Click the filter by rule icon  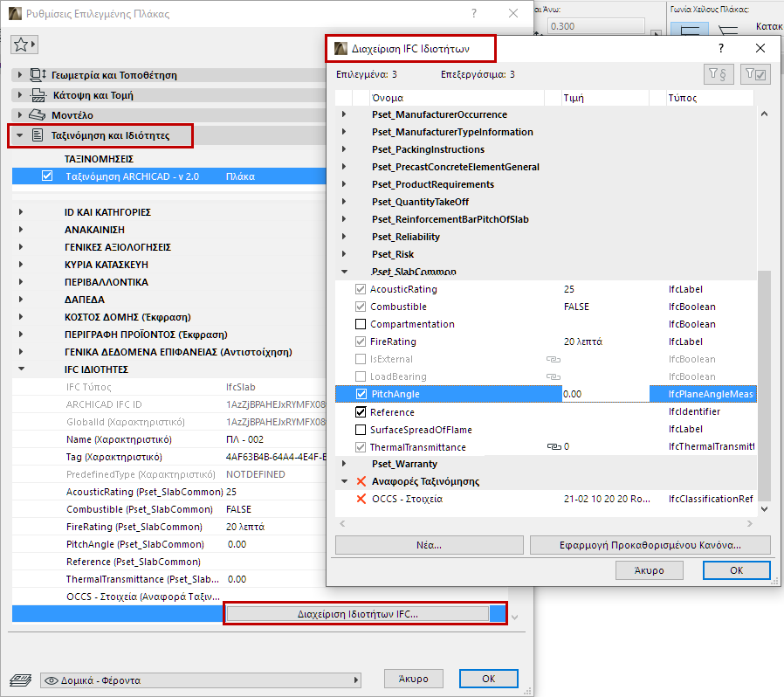click(x=719, y=74)
